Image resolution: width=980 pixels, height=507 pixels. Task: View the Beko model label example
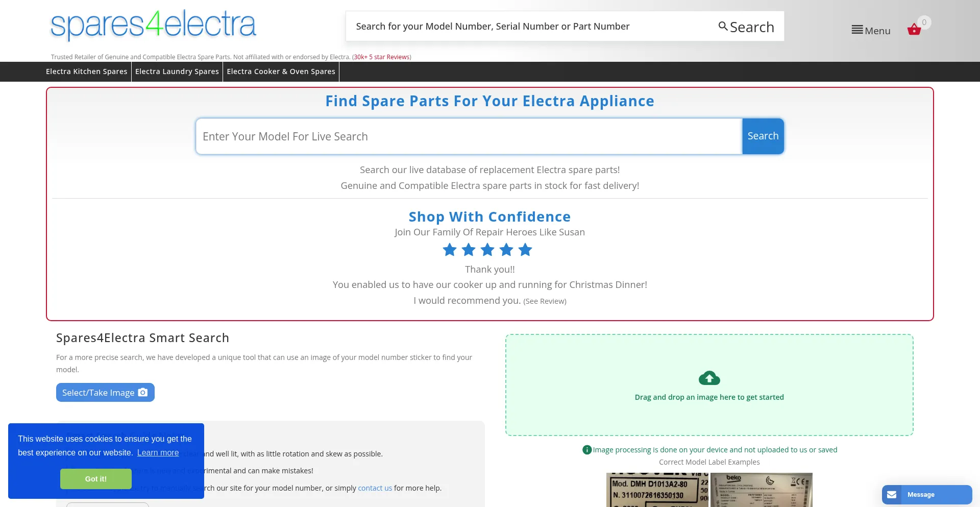(762, 490)
